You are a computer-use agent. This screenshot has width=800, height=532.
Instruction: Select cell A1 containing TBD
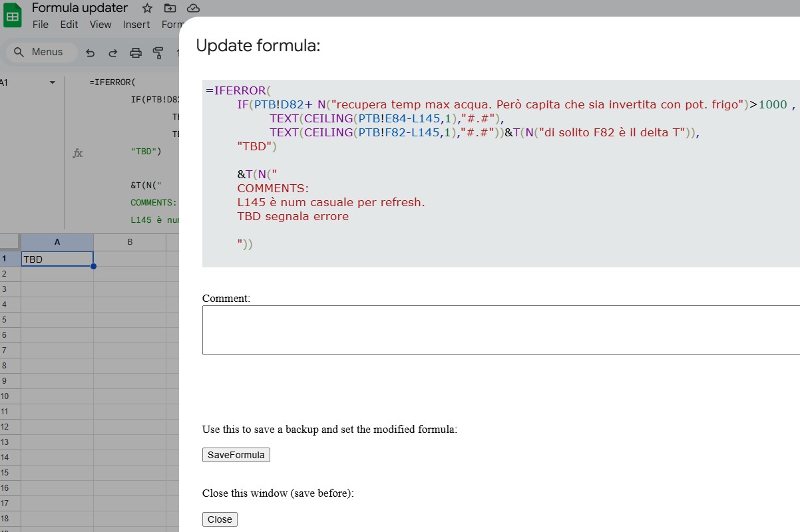[57, 259]
